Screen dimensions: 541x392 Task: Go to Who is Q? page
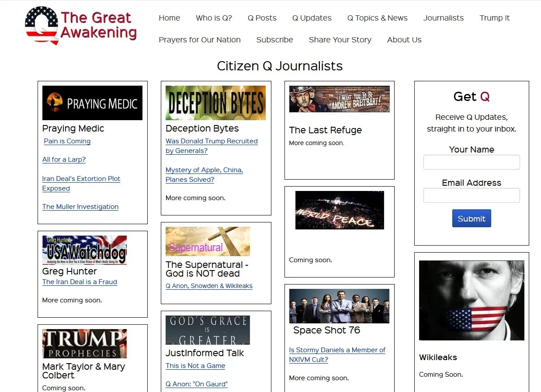pyautogui.click(x=214, y=18)
